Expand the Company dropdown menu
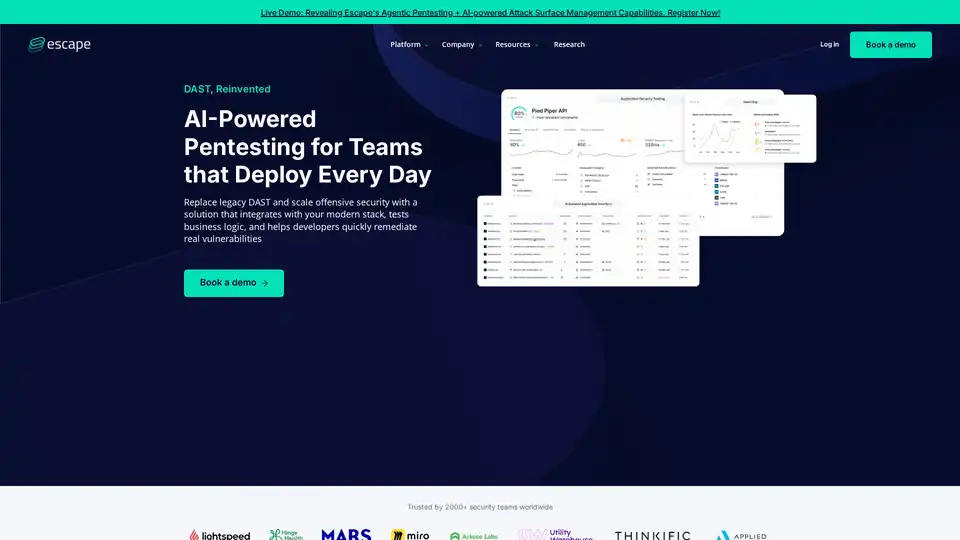The width and height of the screenshot is (960, 540). coord(462,45)
